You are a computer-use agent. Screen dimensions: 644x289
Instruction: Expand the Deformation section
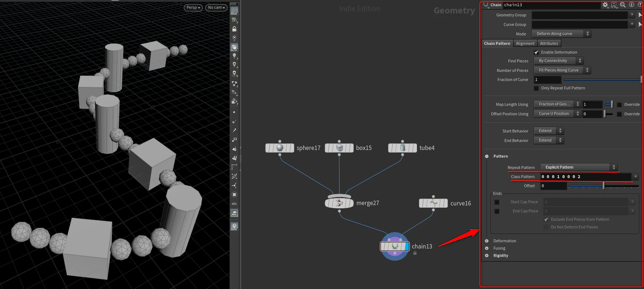click(487, 241)
